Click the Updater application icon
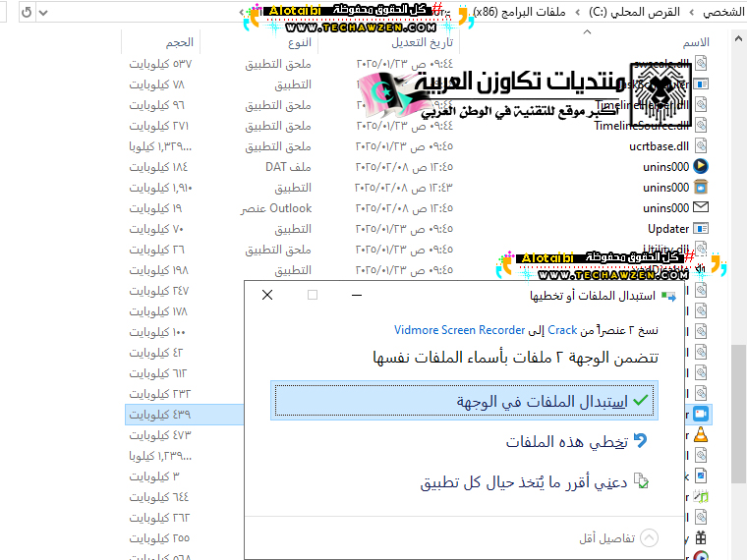Image resolution: width=747 pixels, height=560 pixels. [701, 229]
